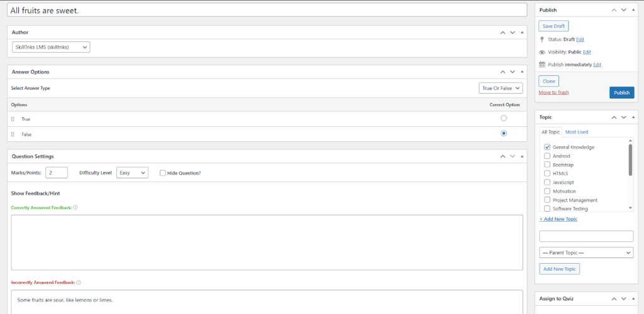Click info icon next to Incorrectly Answered Feedback
Screen dimensions: 644x314
click(x=79, y=283)
